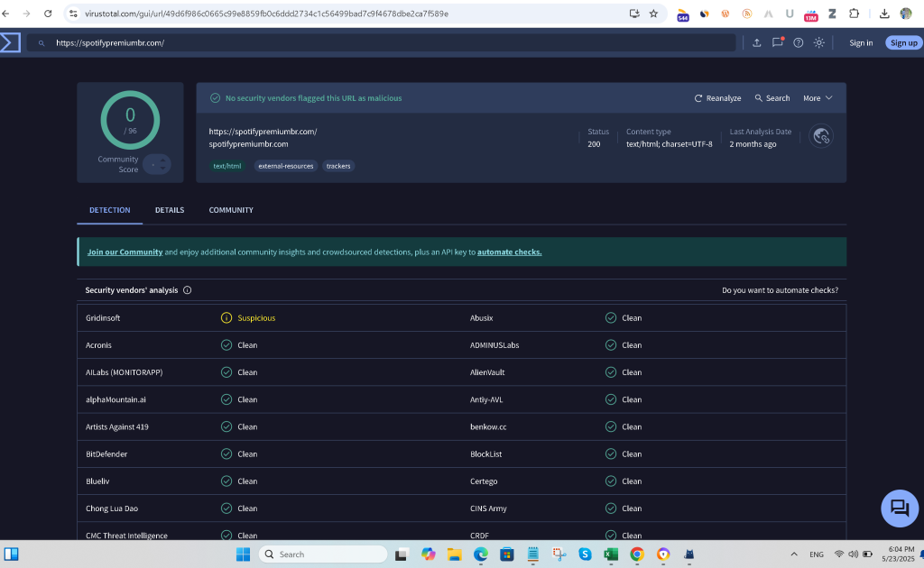
Task: Open File Explorer from the taskbar
Action: point(454,554)
